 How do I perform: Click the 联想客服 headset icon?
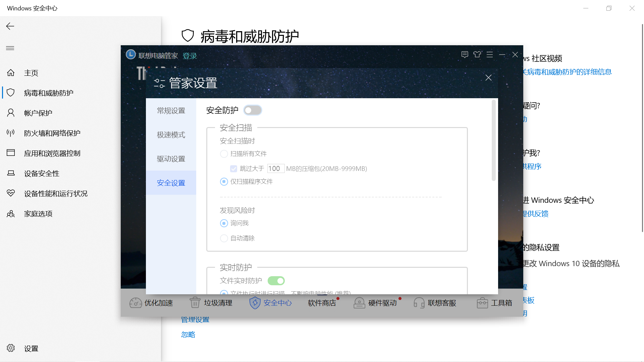point(419,303)
